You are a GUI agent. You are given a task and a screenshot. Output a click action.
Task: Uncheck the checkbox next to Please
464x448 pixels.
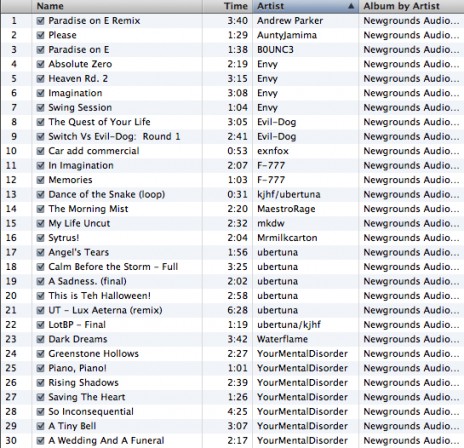pyautogui.click(x=40, y=35)
